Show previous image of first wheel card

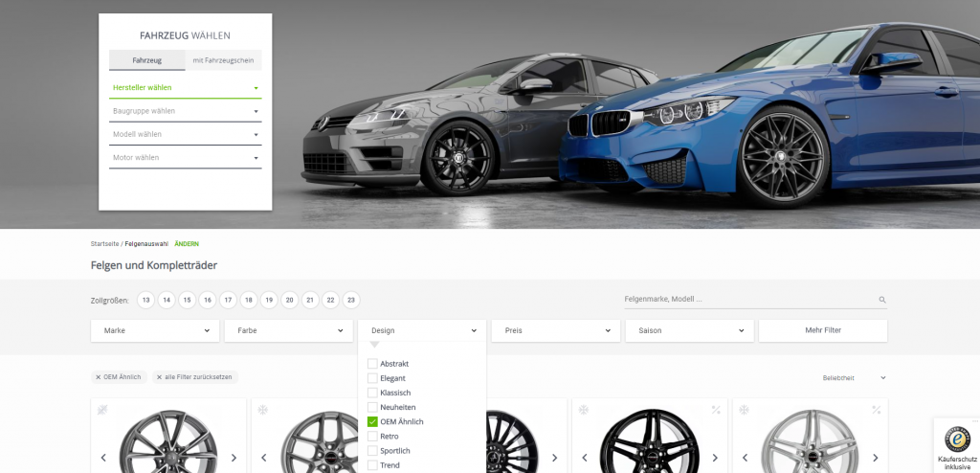coord(103,458)
